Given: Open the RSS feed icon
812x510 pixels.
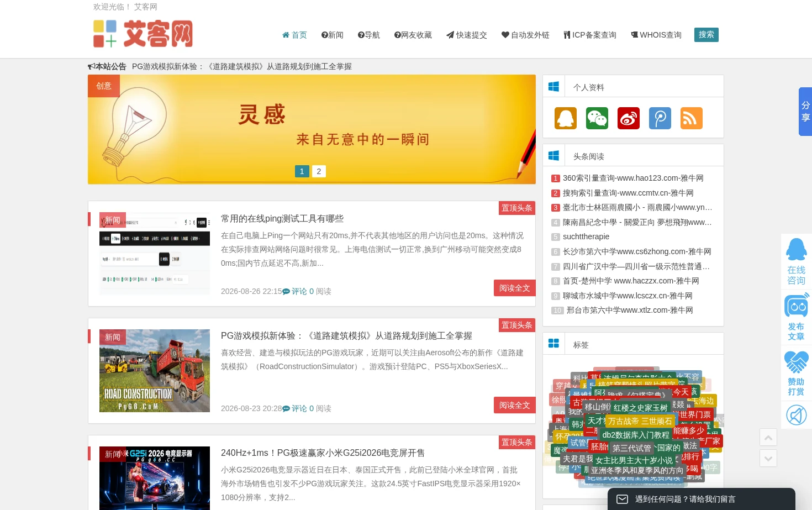Looking at the screenshot, I should point(692,118).
